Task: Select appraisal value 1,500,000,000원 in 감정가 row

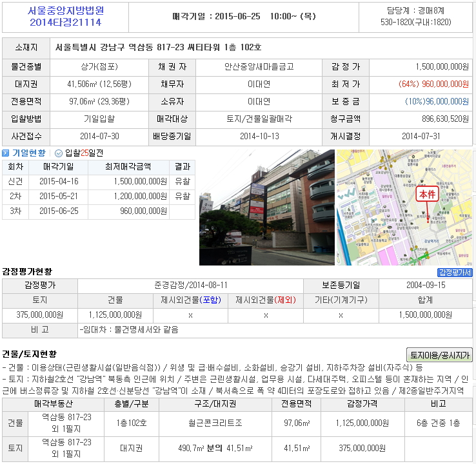Action: (x=442, y=67)
